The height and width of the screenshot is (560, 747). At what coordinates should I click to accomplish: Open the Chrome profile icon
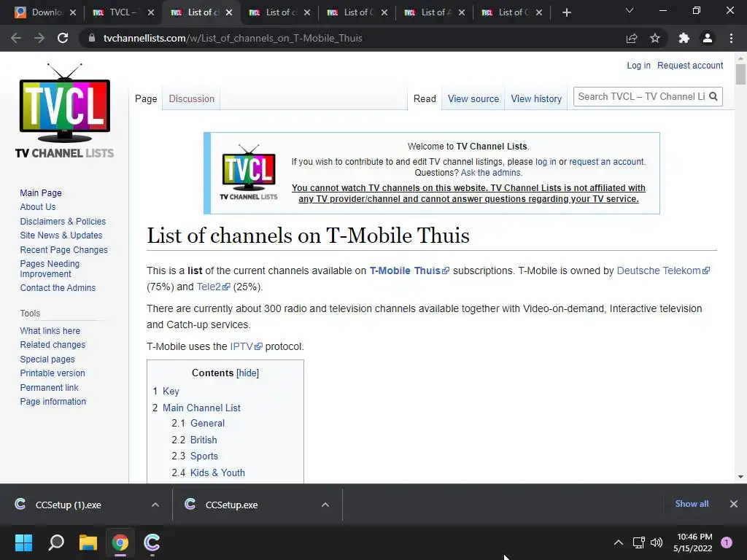[708, 38]
